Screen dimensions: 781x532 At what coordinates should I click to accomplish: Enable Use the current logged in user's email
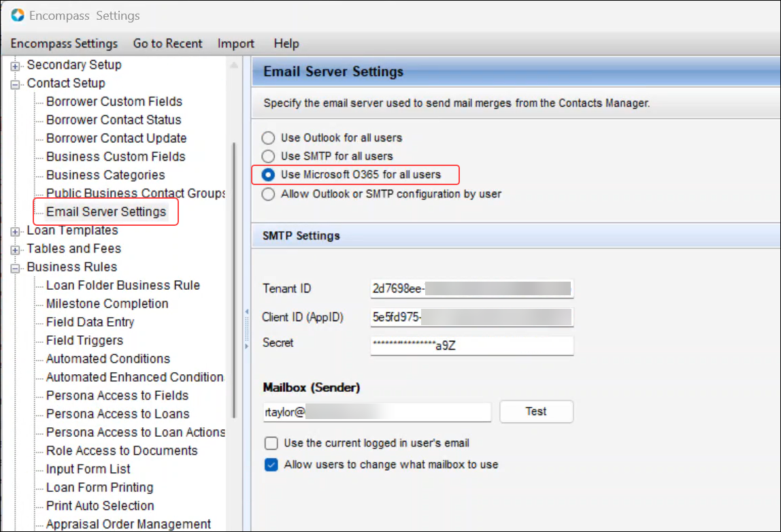(271, 444)
